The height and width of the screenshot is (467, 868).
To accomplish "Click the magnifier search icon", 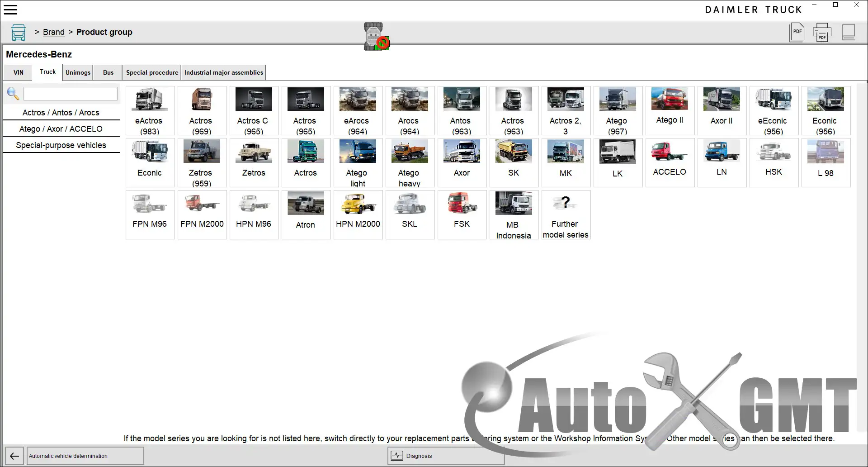I will coord(13,94).
